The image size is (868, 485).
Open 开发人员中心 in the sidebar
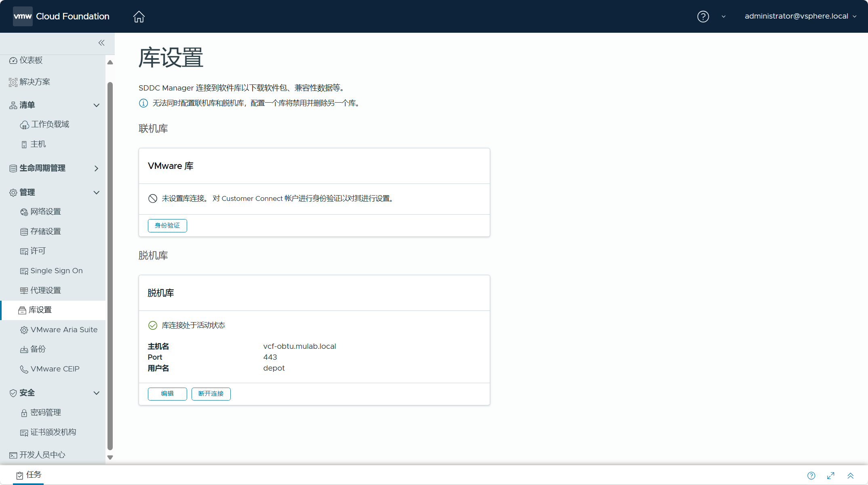42,455
